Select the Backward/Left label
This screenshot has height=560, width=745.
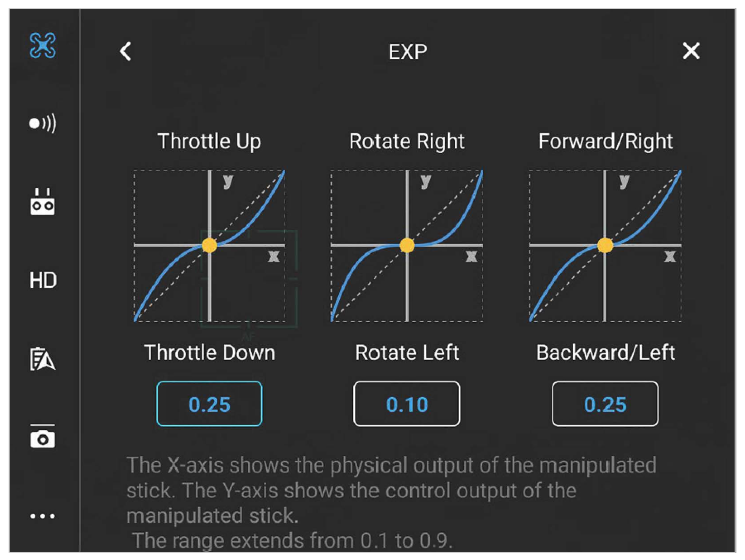(x=605, y=352)
